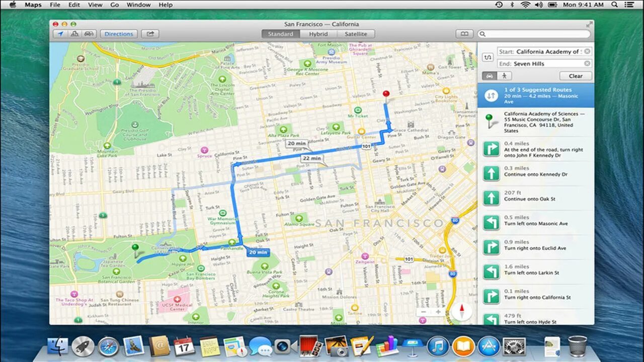Click the blue 20 min route label
Screen dimensions: 644x362
(258, 252)
